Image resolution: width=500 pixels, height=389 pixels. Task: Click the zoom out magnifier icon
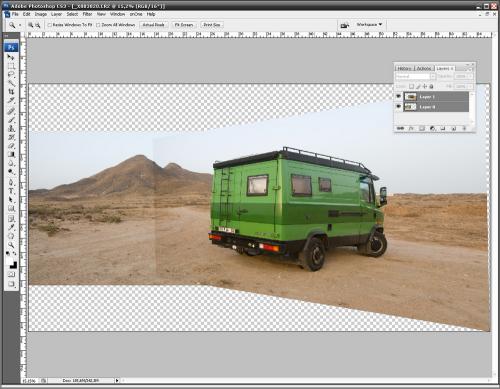tap(38, 25)
